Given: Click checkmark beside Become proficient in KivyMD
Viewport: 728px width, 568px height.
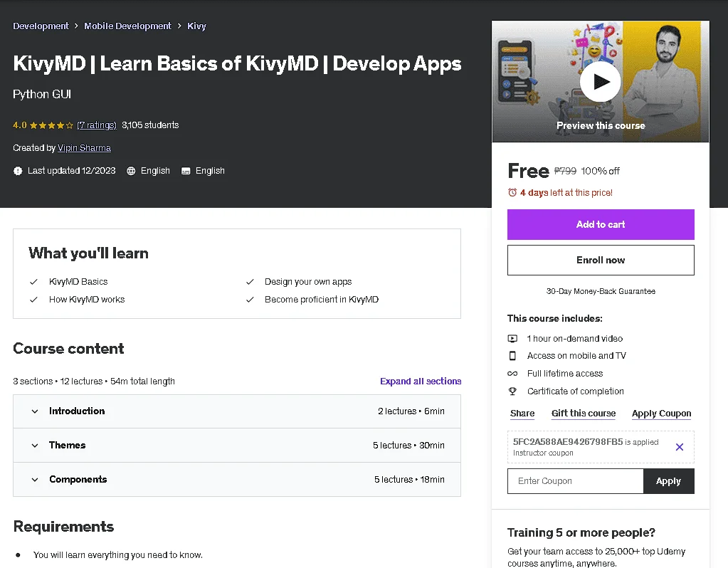Looking at the screenshot, I should click(250, 300).
